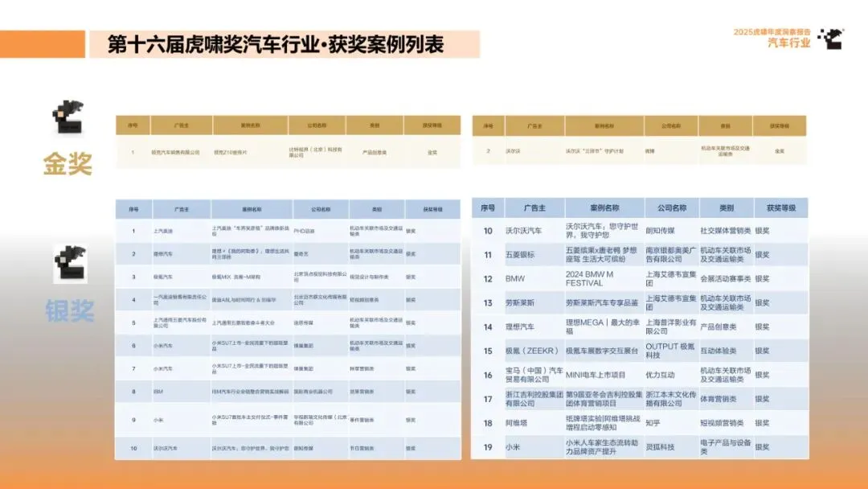Click 浙江本末文化传播有限公司 company cell
868x489 pixels.
coord(671,399)
